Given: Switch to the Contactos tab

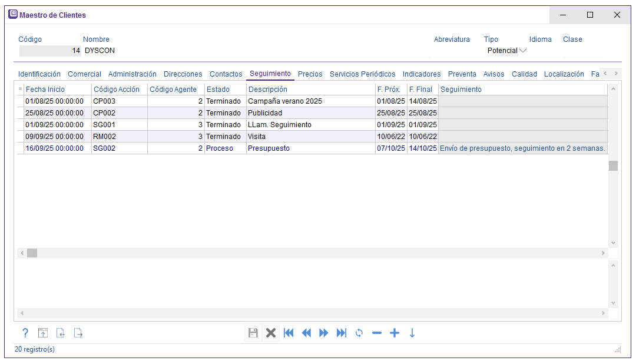Looking at the screenshot, I should tap(226, 74).
